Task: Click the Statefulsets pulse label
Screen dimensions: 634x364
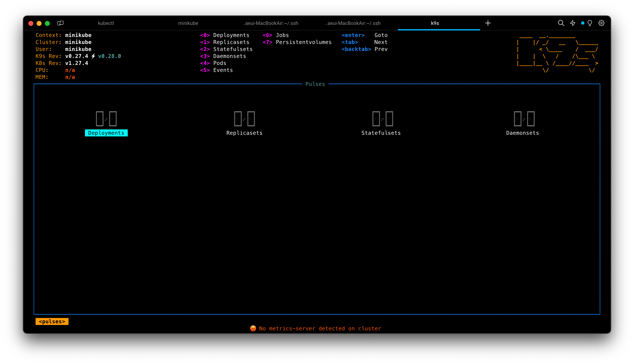Action: pyautogui.click(x=381, y=133)
